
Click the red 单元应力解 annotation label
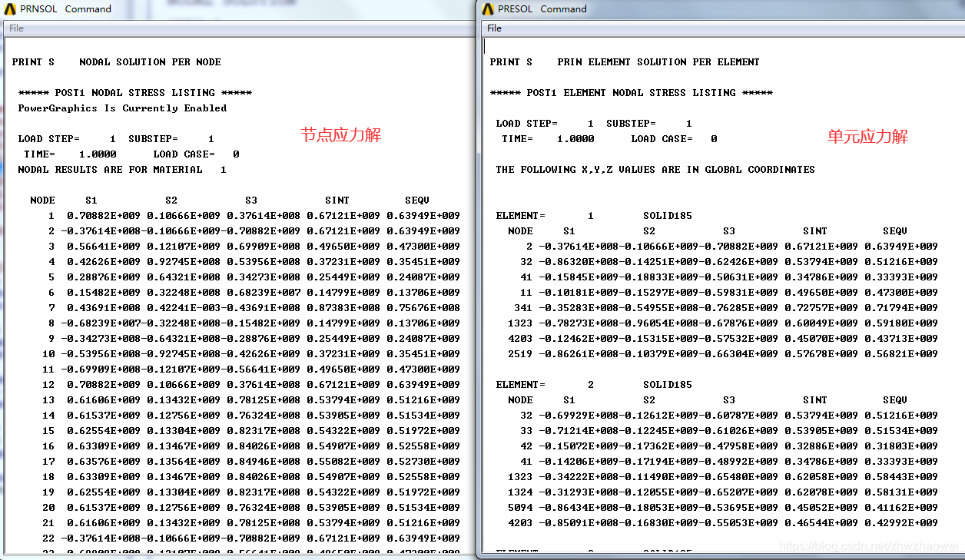pyautogui.click(x=867, y=137)
